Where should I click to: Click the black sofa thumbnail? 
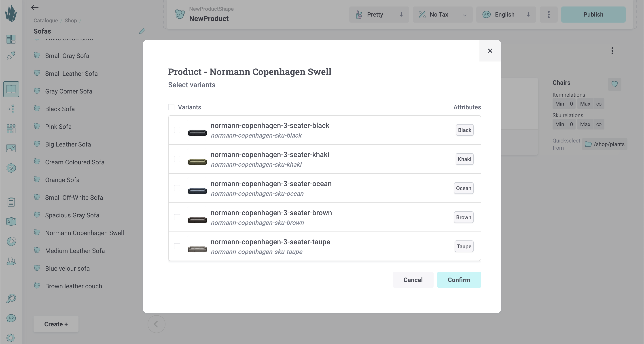(x=197, y=132)
